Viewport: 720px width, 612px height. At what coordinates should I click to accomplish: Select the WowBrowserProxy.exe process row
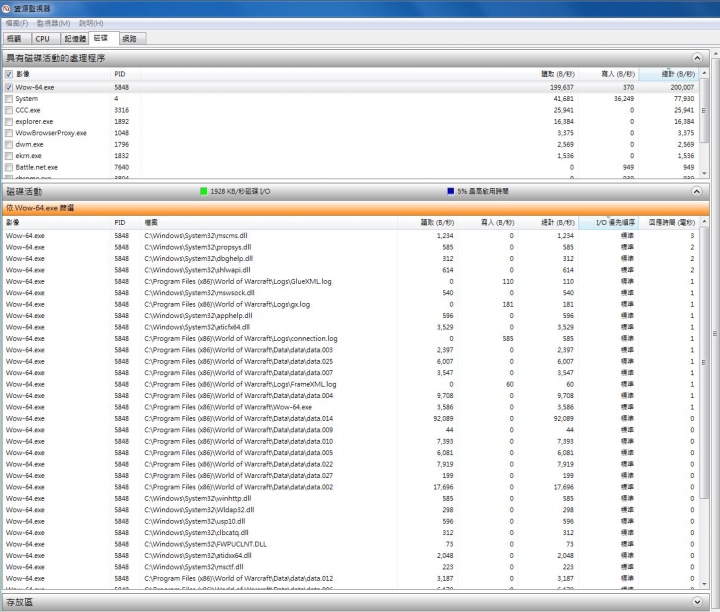351,133
